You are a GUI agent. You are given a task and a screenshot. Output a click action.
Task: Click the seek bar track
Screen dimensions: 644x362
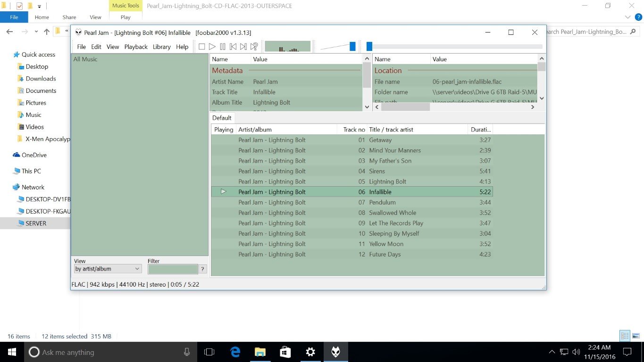pyautogui.click(x=455, y=47)
